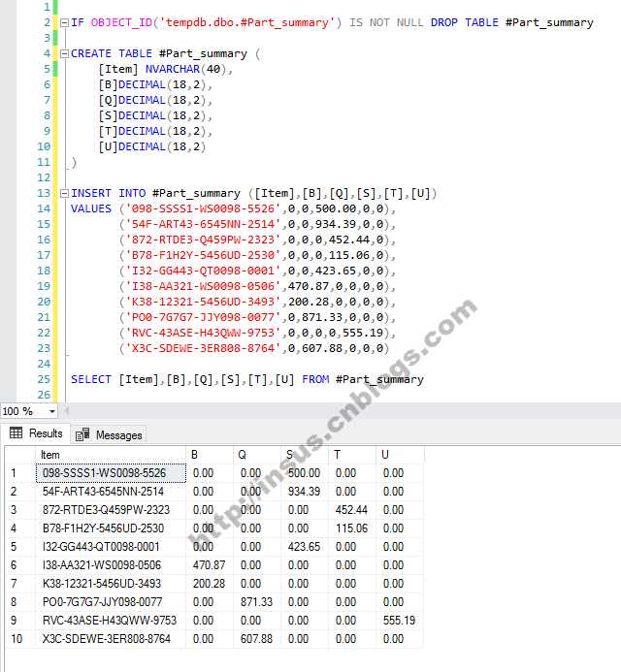Click the 871.33 value cell
Image resolution: width=621 pixels, height=672 pixels.
[x=257, y=602]
